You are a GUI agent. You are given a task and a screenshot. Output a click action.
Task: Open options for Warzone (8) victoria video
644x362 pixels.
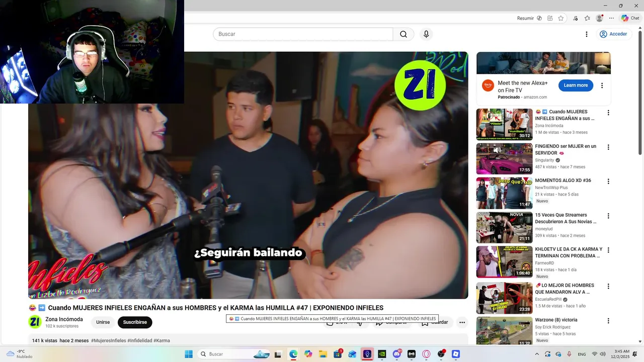[608, 321]
